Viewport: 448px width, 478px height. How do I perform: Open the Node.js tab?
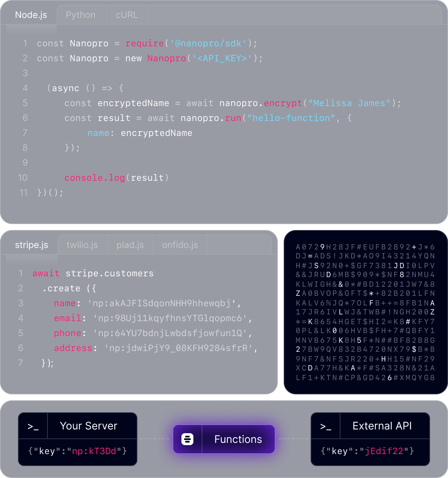click(x=31, y=15)
